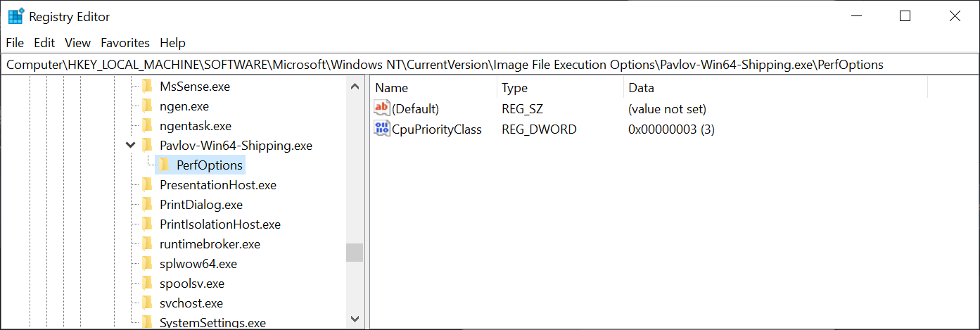Open the Favorites menu
The image size is (980, 330).
click(125, 43)
